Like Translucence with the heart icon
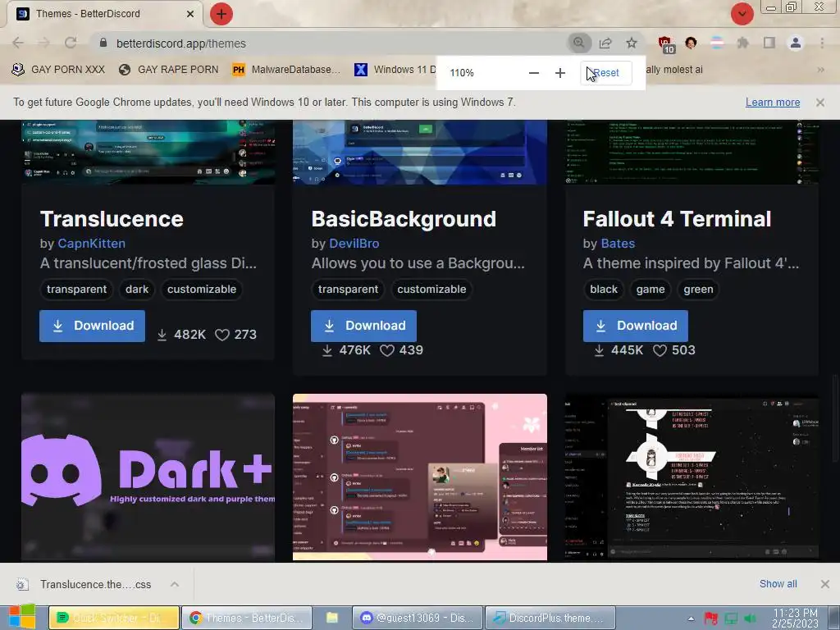This screenshot has height=630, width=840. point(221,335)
